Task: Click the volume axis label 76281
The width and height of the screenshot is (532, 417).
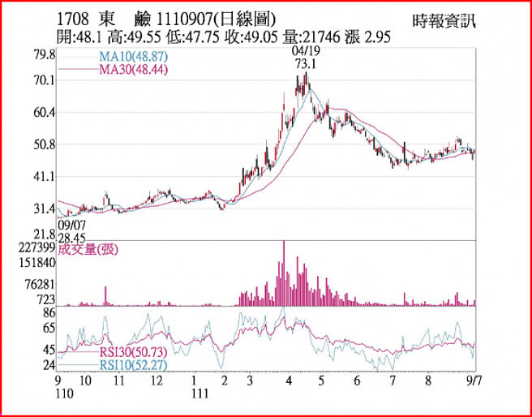Action: tap(40, 284)
